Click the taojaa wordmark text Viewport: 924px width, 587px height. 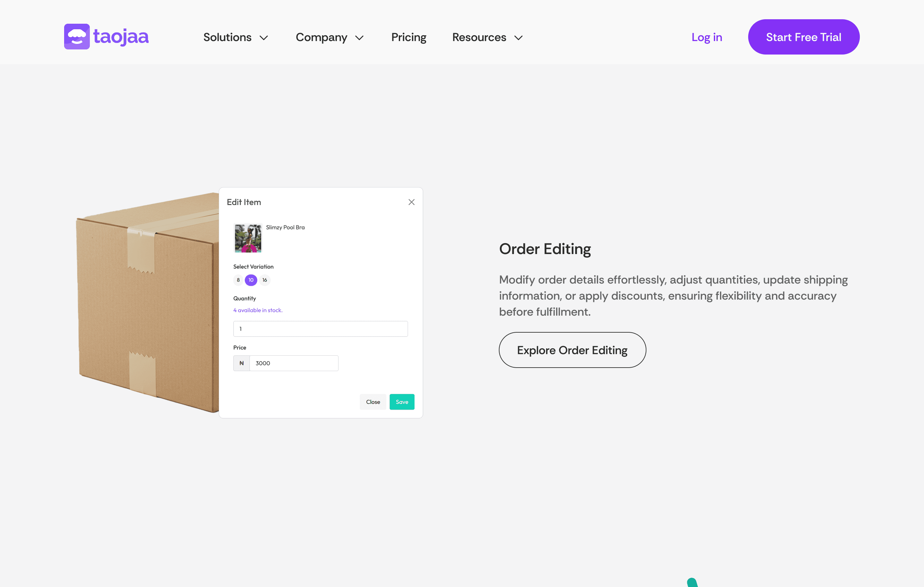tap(121, 37)
